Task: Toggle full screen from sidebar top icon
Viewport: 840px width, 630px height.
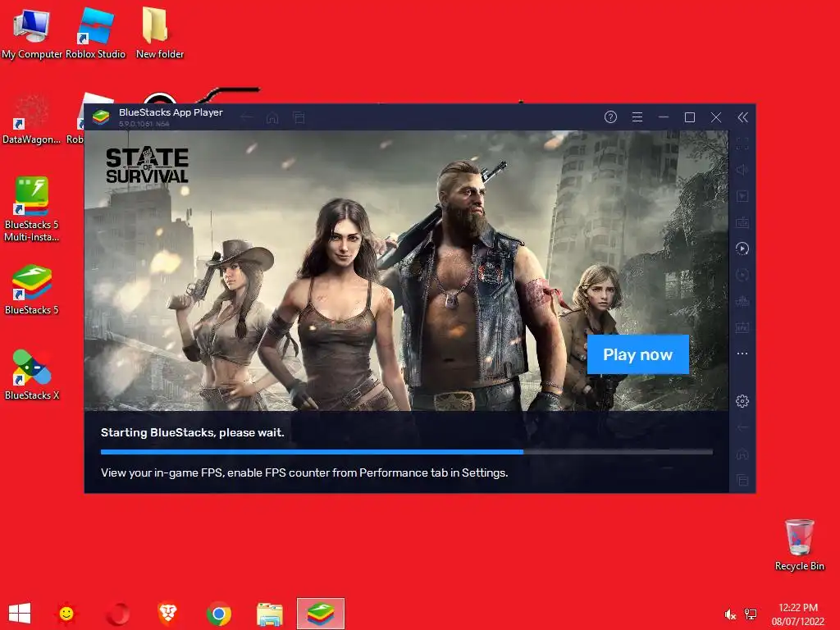Action: [x=742, y=144]
